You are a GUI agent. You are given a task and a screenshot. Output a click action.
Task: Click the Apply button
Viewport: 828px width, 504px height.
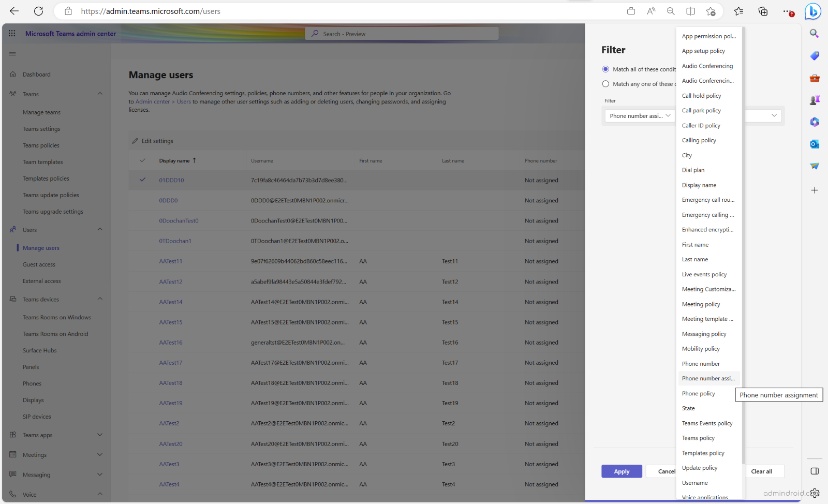pos(621,471)
